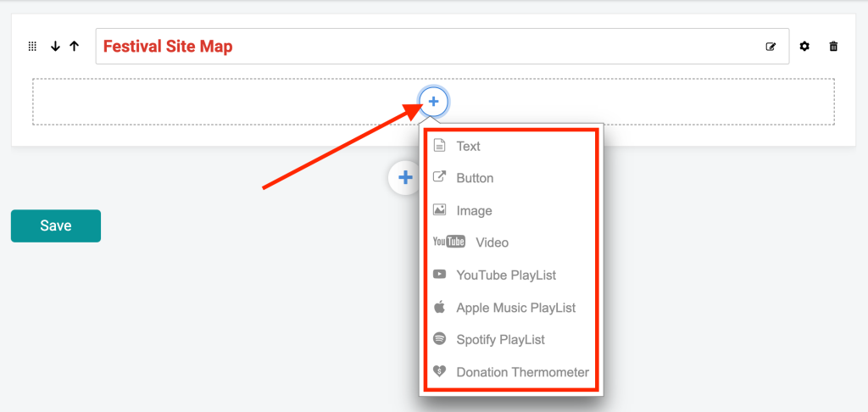Select YouTube PlayList menu entry

pyautogui.click(x=511, y=275)
